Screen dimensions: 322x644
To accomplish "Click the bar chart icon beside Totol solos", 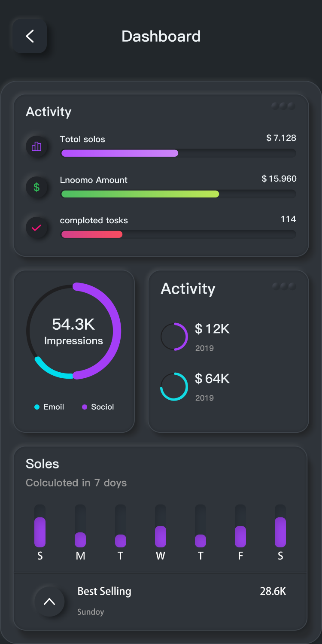I will 36,147.
